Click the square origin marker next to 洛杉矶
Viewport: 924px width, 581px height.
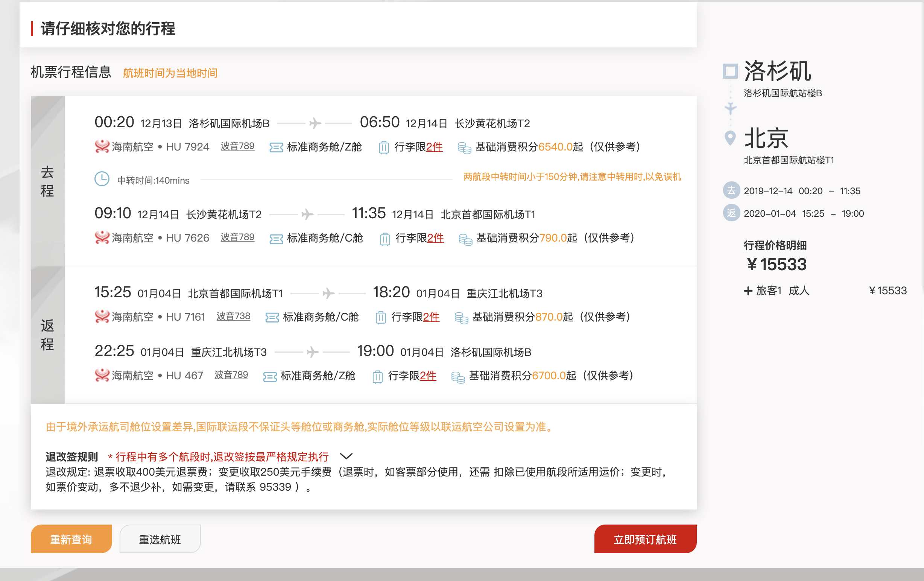[730, 71]
